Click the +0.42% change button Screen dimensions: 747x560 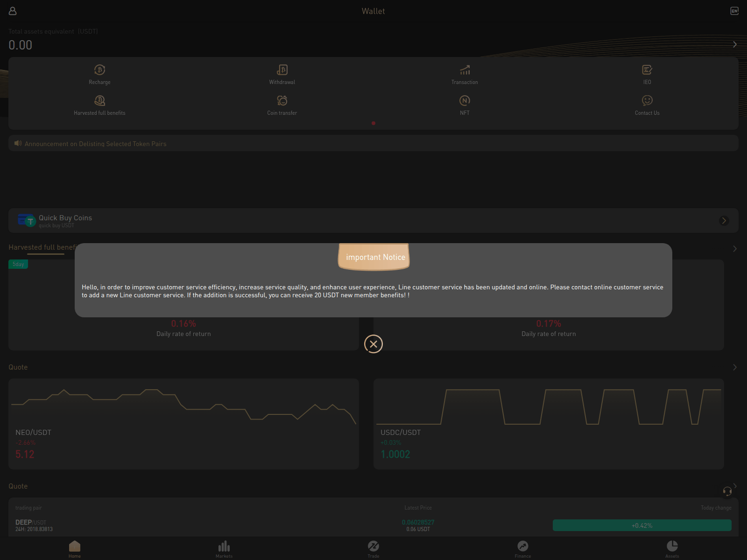pyautogui.click(x=642, y=525)
